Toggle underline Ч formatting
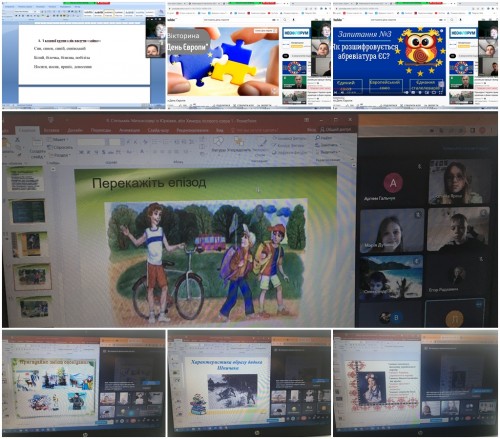Screen dimensions: 500x439 96,152
